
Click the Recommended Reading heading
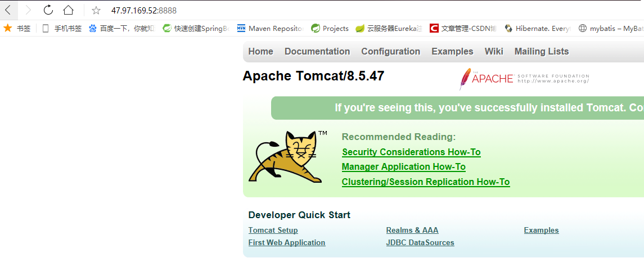coord(399,137)
